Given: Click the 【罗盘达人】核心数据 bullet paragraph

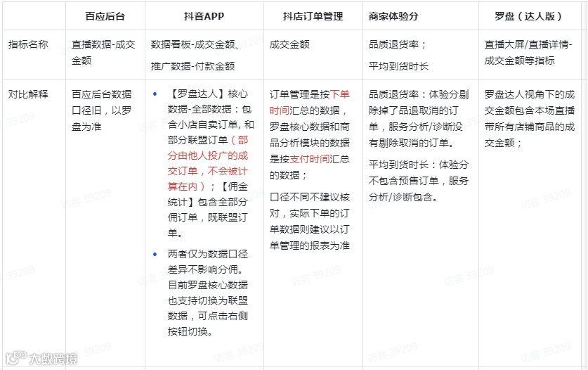Looking at the screenshot, I should click(x=211, y=163).
